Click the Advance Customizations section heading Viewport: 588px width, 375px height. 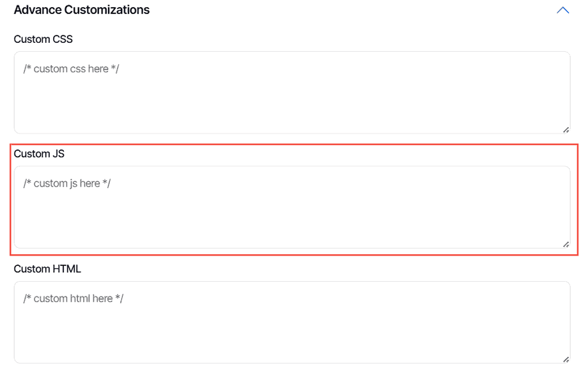(x=82, y=10)
